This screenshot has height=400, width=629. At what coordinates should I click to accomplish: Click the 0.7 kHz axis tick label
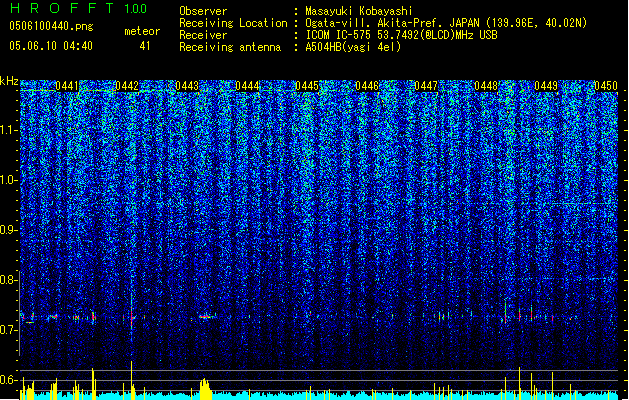click(9, 330)
